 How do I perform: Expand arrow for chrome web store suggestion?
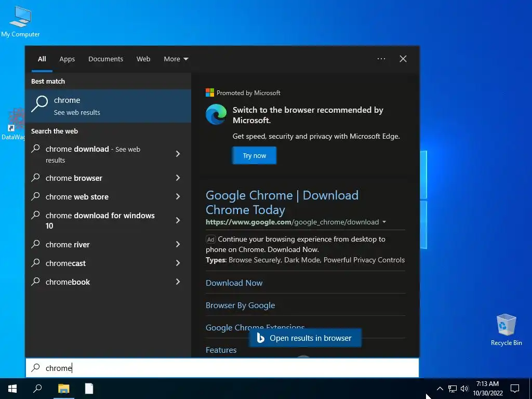tap(178, 196)
